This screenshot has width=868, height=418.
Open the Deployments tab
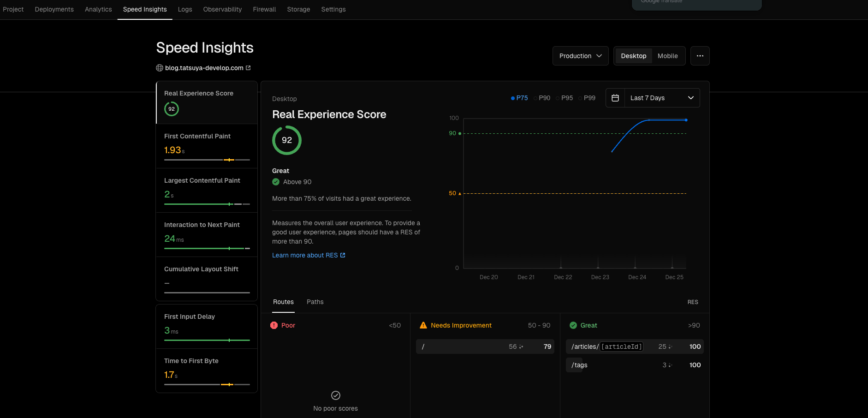pyautogui.click(x=54, y=9)
